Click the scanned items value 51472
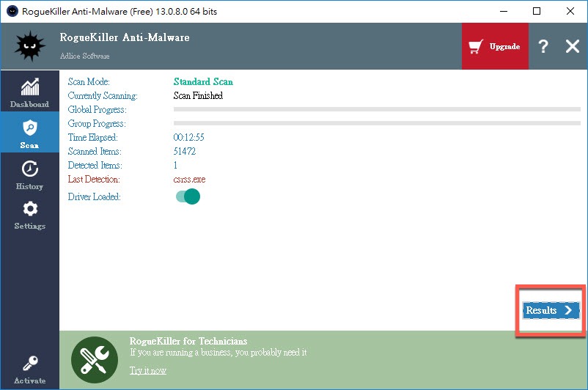588x390 pixels. point(185,151)
